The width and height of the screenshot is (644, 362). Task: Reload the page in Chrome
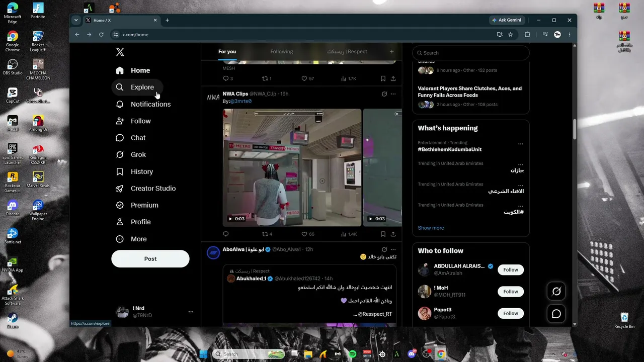pyautogui.click(x=101, y=35)
